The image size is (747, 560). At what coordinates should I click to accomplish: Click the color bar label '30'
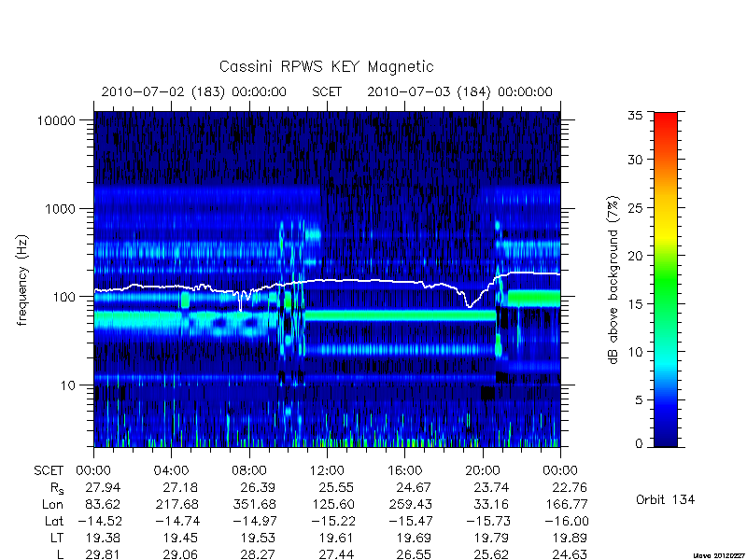[636, 160]
